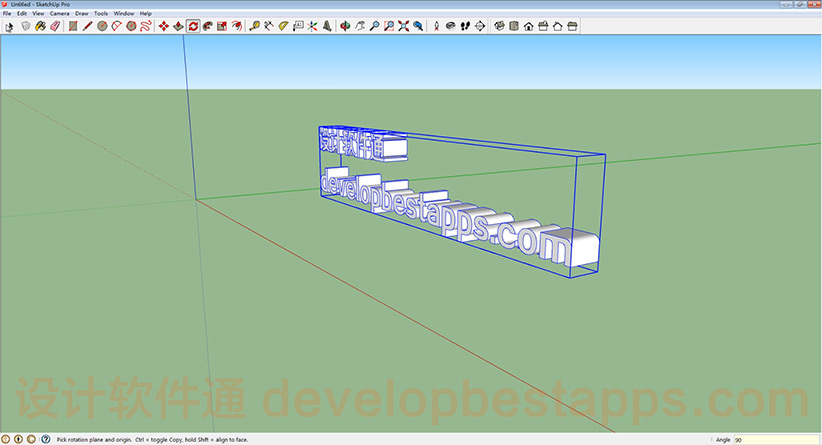Select the Line pencil tool
The image size is (822, 445).
click(x=88, y=26)
